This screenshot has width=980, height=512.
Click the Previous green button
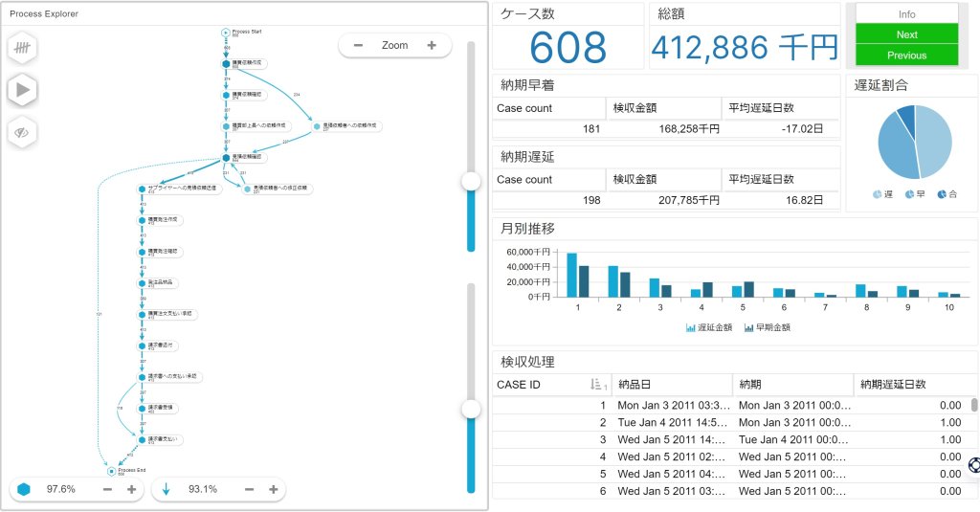(x=906, y=56)
